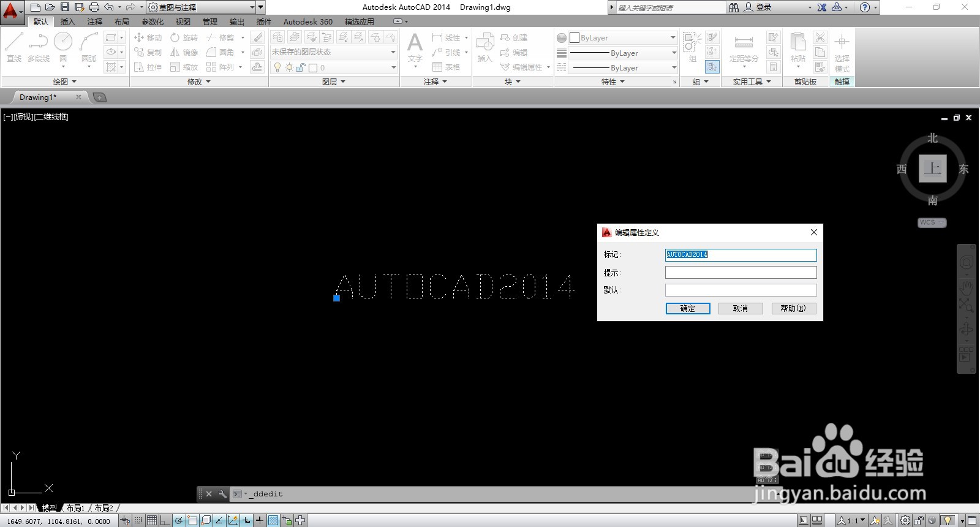Toggle Snap mode in status bar
Image resolution: width=980 pixels, height=527 pixels.
coord(138,520)
